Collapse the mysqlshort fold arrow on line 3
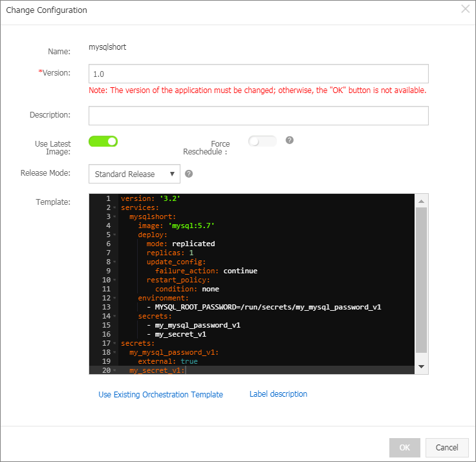The width and height of the screenshot is (476, 462). tap(114, 216)
